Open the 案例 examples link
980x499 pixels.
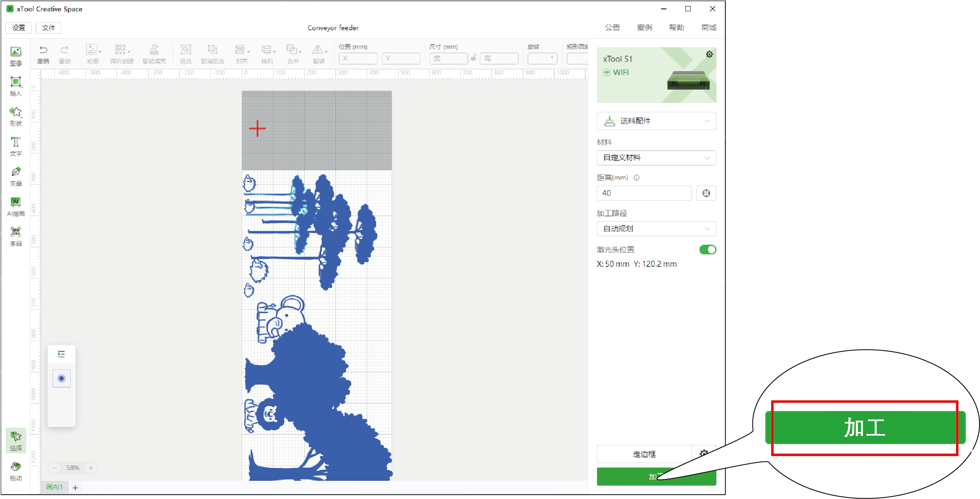[x=645, y=27]
